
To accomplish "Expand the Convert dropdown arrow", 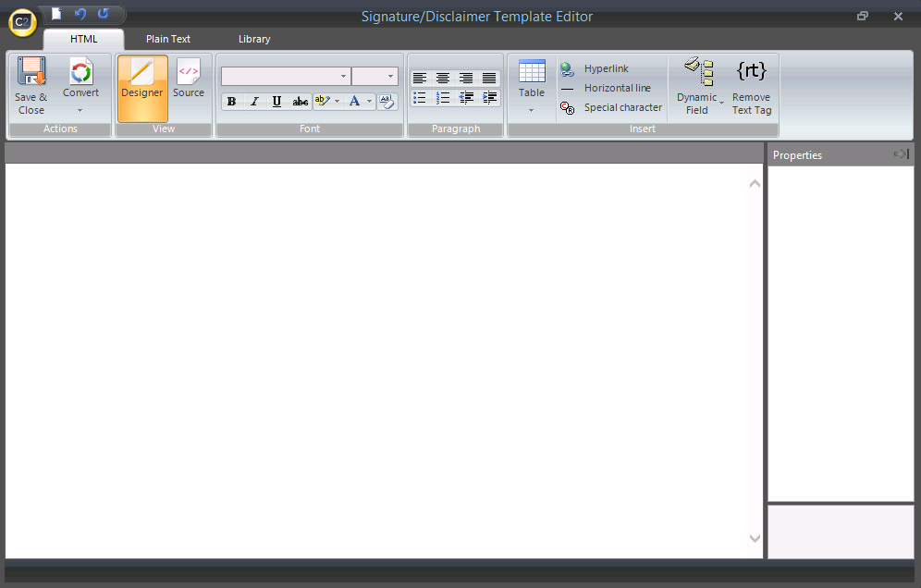I will (x=80, y=110).
